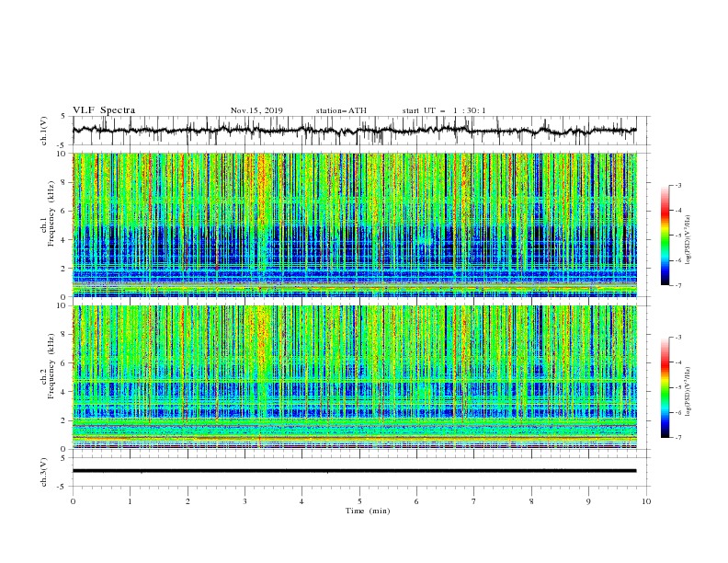Click the "ch.1(V)" axis label
Image resolution: width=728 pixels, height=563 pixels.
(44, 131)
